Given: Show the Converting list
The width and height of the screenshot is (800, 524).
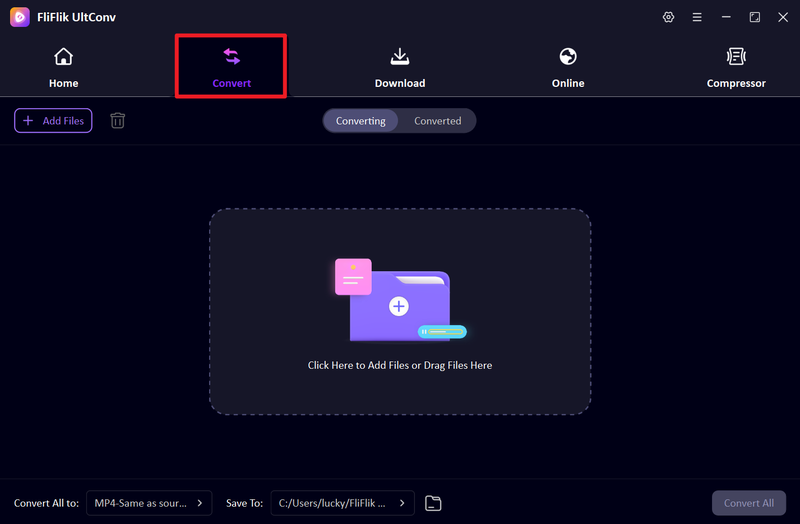Looking at the screenshot, I should pos(361,121).
